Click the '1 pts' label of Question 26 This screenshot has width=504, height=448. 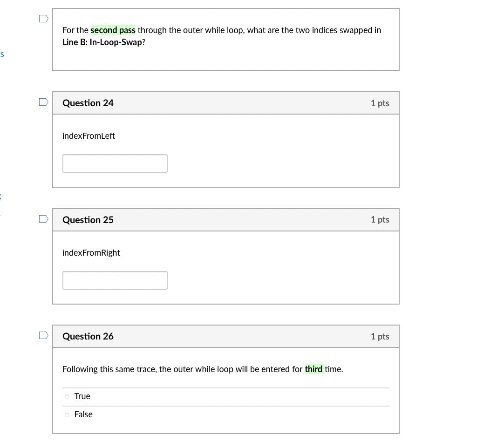pyautogui.click(x=380, y=336)
